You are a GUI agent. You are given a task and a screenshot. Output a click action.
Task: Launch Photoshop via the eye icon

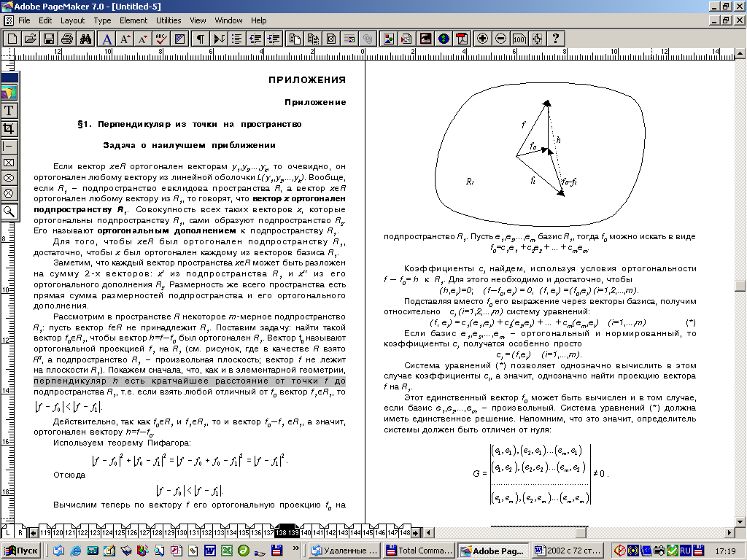[x=425, y=39]
